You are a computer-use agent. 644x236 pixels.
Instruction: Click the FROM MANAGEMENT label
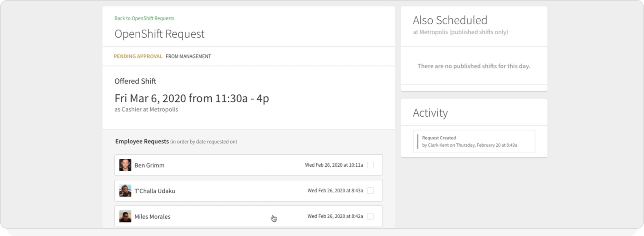click(188, 56)
